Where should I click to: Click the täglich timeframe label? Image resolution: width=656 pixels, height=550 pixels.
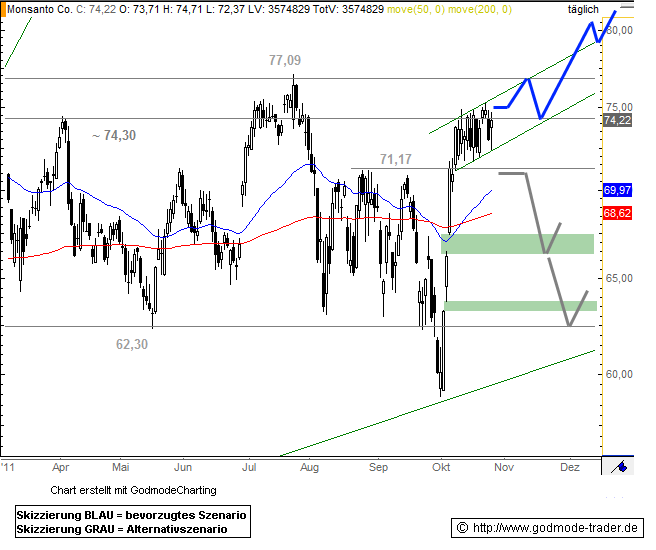(583, 9)
